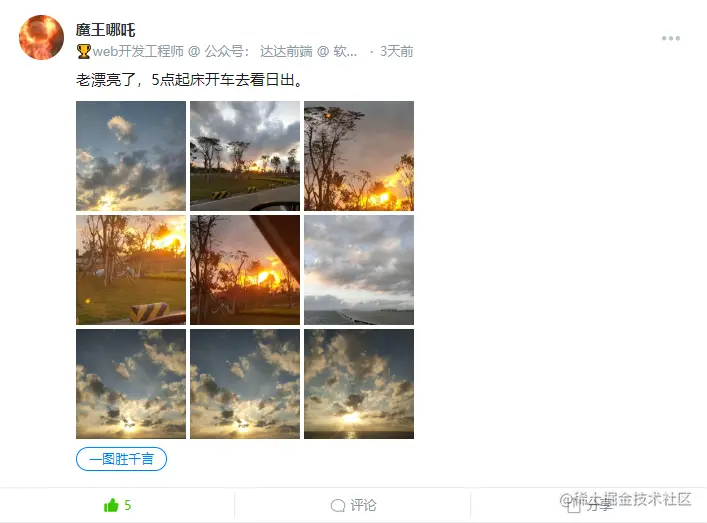Click the 一图胜千言 topic tag
The image size is (707, 523).
tap(121, 459)
